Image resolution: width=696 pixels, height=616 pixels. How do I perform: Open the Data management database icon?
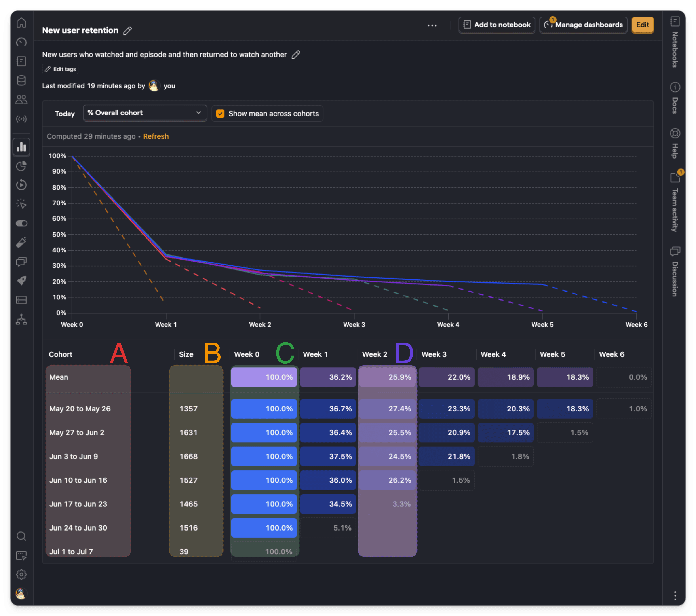coord(21,80)
